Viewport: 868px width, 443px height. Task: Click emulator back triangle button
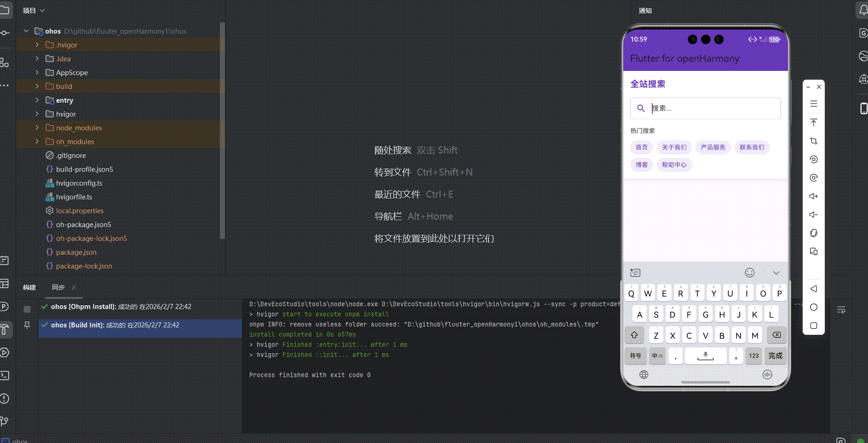(814, 289)
